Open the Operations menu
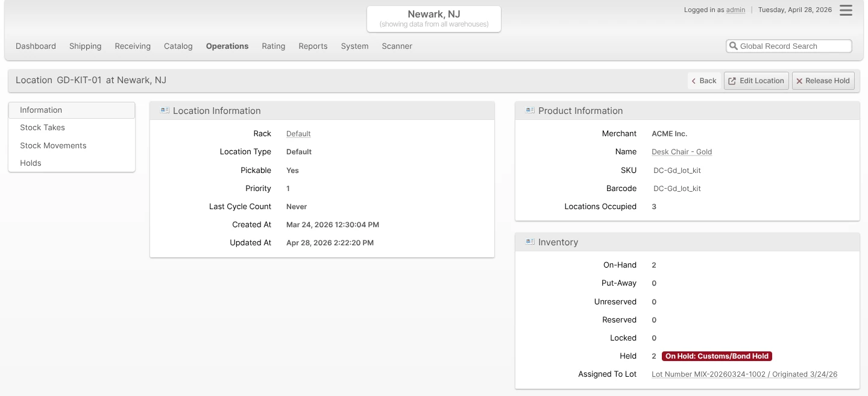868x396 pixels. click(227, 46)
